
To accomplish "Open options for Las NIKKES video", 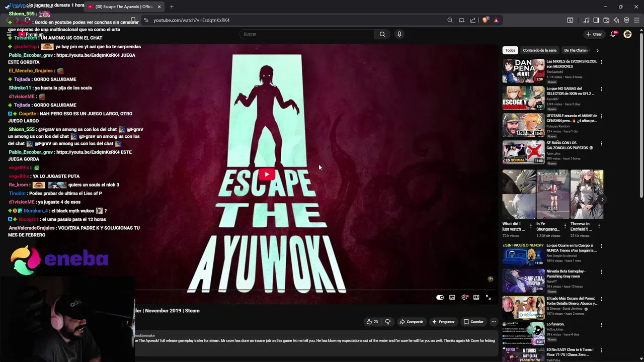I will 601,62.
